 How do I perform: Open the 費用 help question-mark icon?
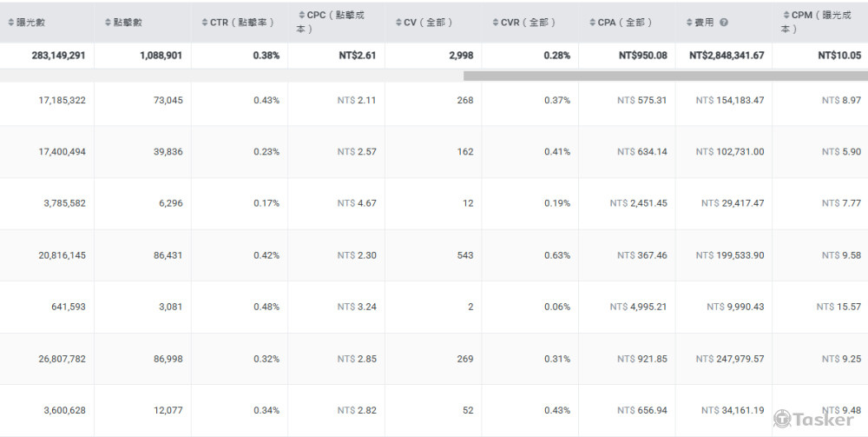coord(724,23)
